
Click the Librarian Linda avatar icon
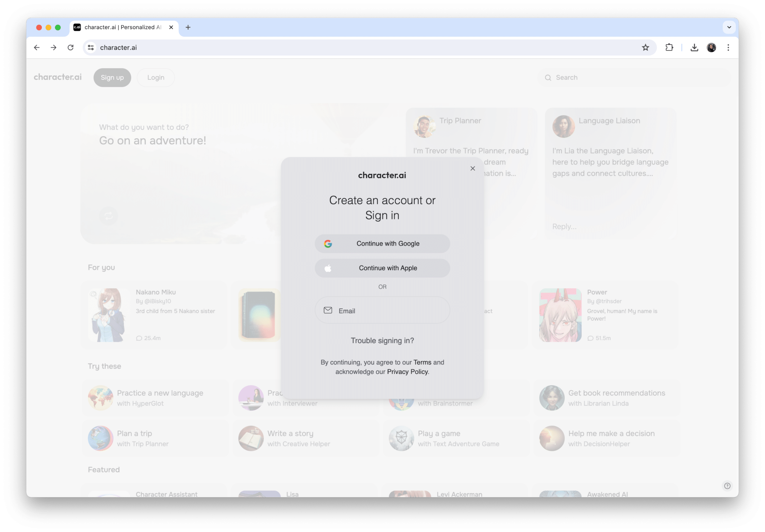tap(552, 398)
